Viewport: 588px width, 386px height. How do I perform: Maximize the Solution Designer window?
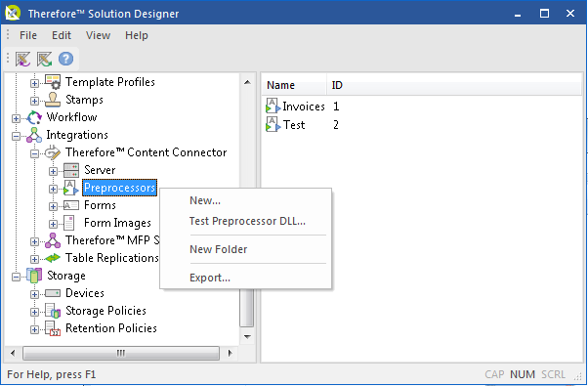(x=544, y=14)
